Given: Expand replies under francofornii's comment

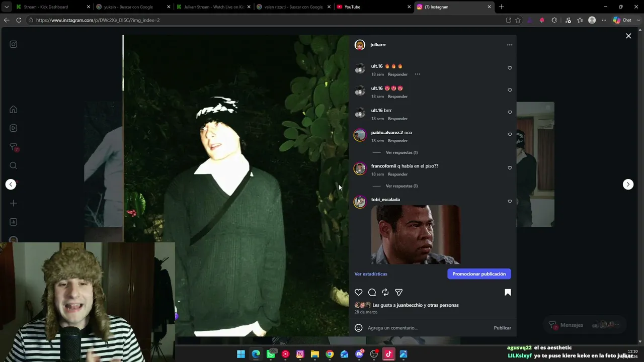Looking at the screenshot, I should 401,186.
